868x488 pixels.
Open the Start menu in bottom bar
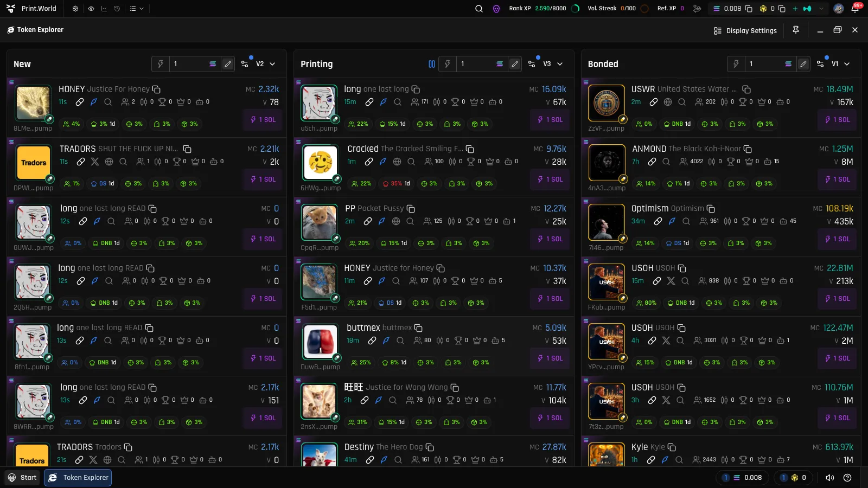pos(23,478)
